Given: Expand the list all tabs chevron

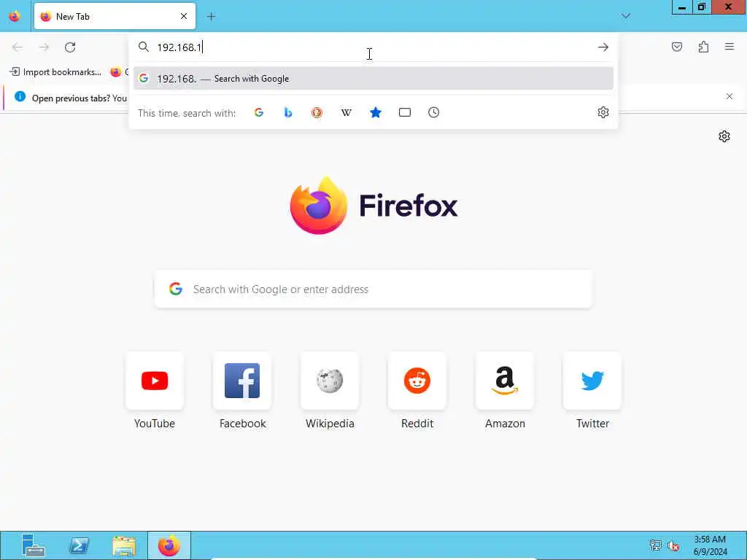Looking at the screenshot, I should pos(625,16).
